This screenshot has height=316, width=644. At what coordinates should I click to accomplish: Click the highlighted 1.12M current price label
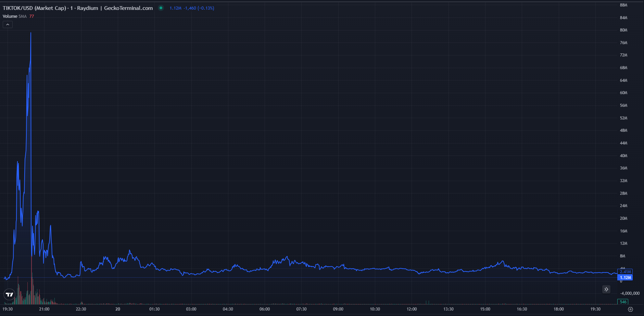pos(625,278)
